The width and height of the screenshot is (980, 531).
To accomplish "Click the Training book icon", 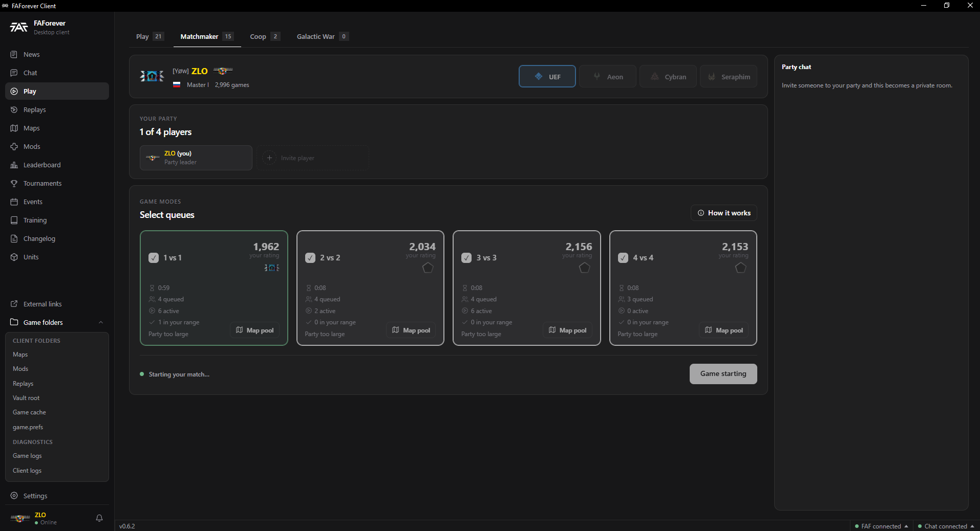I will (14, 220).
